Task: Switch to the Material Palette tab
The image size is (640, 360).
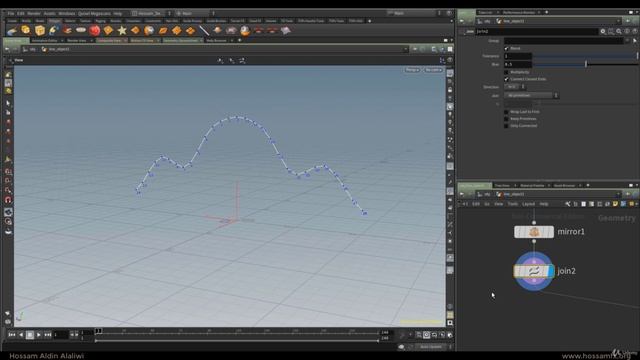Action: (532, 185)
